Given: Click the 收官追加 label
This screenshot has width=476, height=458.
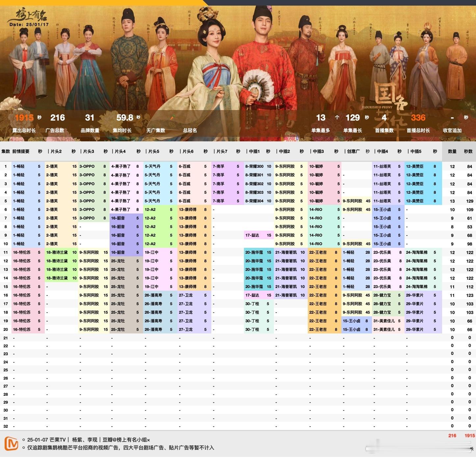Looking at the screenshot, I should coord(452,130).
